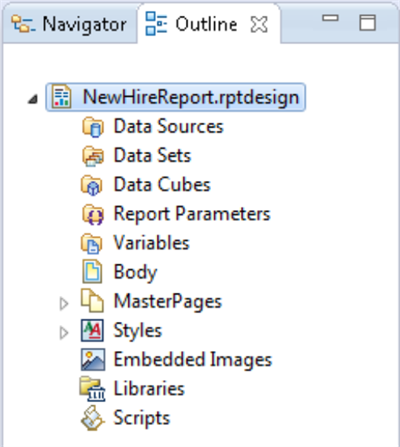Screen dimensions: 400x447
Task: Click the Outline tab icon
Action: point(156,24)
